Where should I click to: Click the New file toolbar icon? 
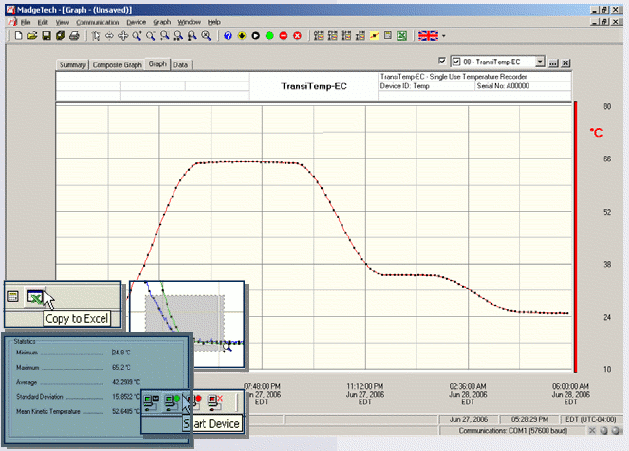pos(18,36)
